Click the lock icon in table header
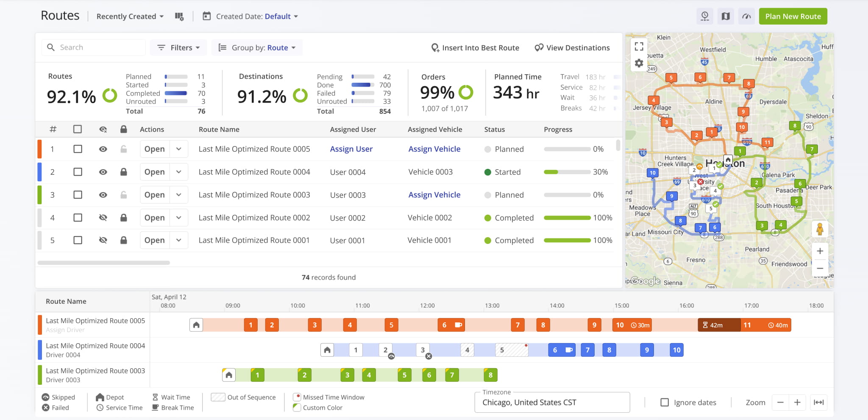The height and width of the screenshot is (420, 868). coord(123,129)
